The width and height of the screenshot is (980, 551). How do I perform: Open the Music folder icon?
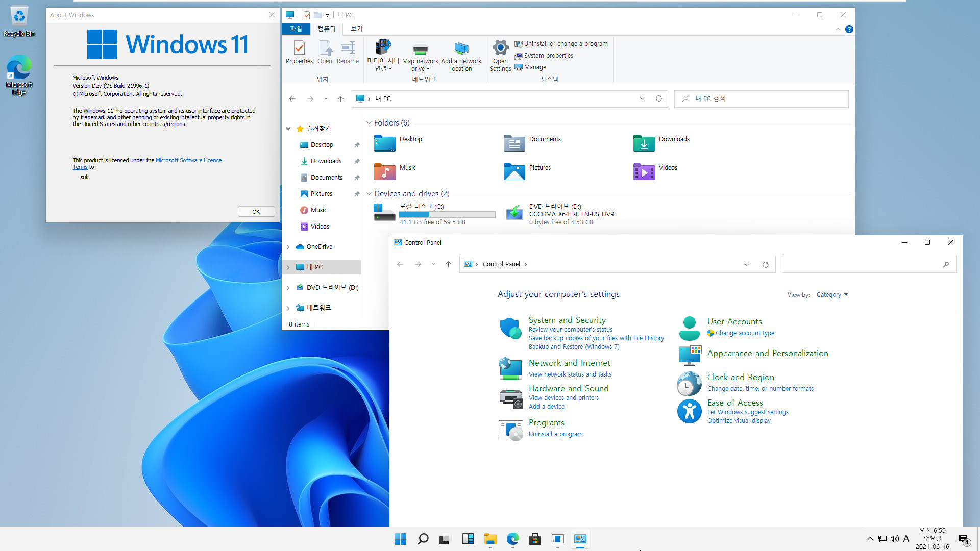(x=384, y=172)
